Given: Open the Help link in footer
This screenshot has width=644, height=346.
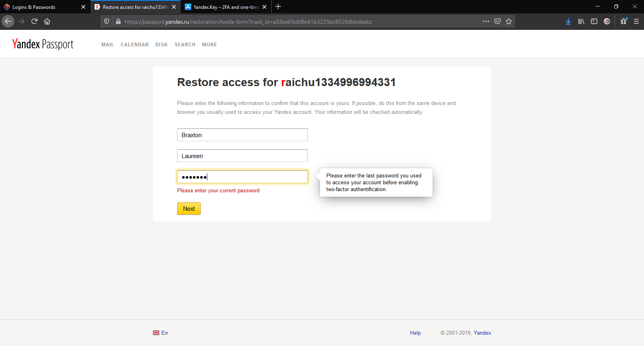Looking at the screenshot, I should (415, 333).
